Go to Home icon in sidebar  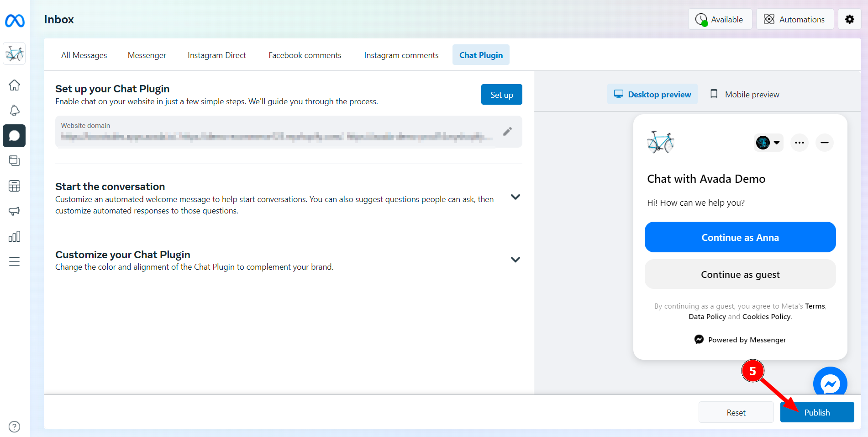pyautogui.click(x=14, y=85)
